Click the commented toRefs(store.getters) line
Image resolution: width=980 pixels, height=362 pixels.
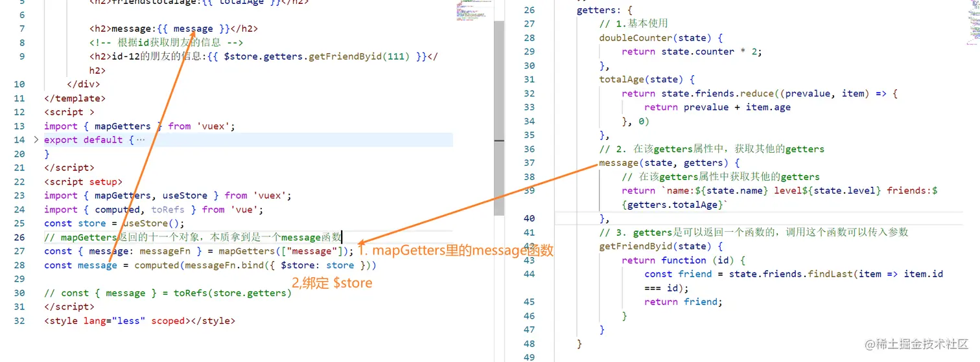click(168, 293)
